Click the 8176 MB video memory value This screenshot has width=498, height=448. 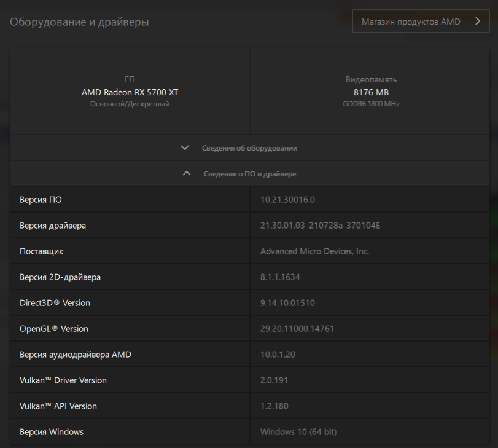tap(371, 92)
